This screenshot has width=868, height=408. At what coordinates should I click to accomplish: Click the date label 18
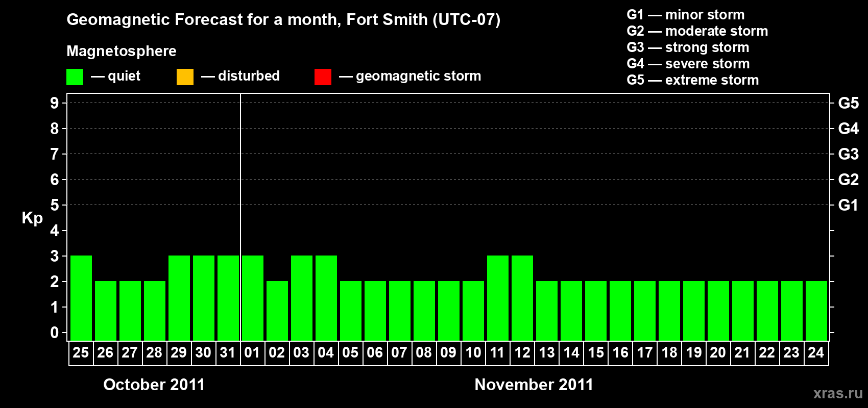tap(669, 353)
